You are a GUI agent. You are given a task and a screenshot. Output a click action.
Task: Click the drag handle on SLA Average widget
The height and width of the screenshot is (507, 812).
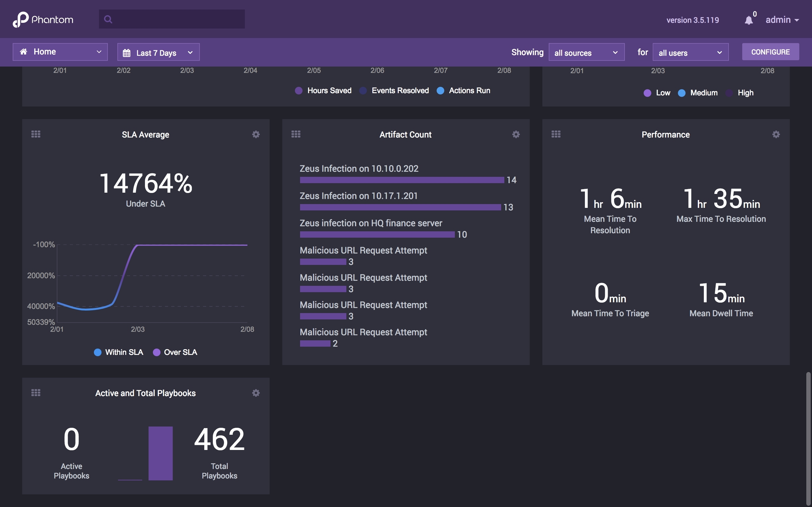pos(36,134)
